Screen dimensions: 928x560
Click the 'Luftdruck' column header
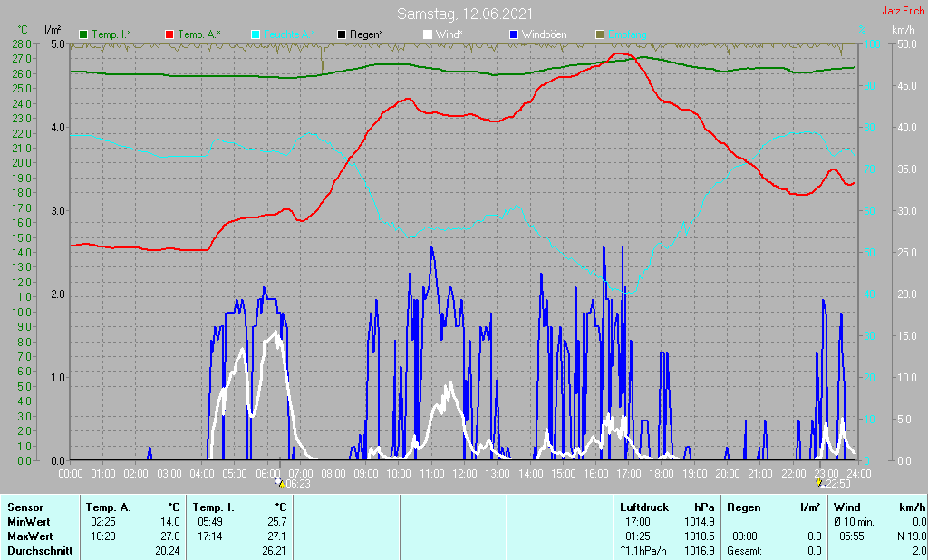(x=644, y=507)
